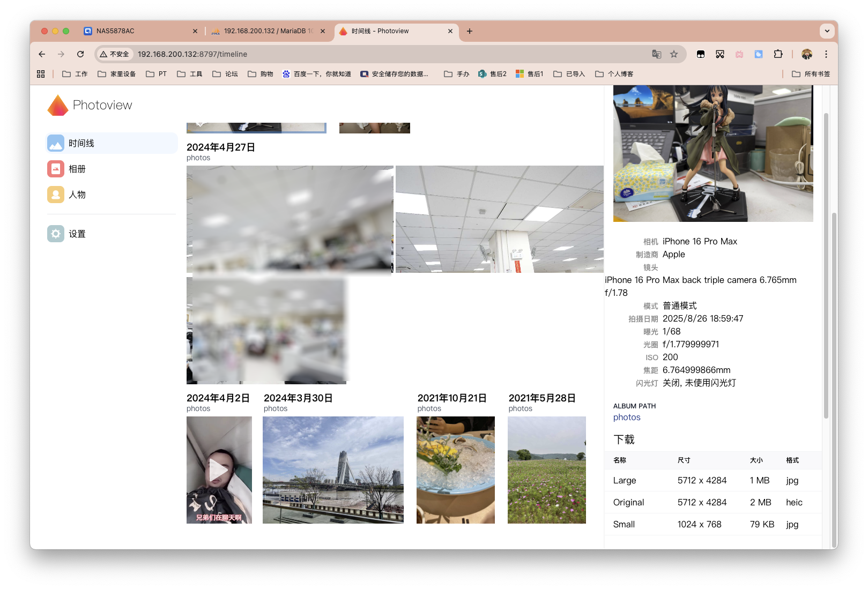Download the Original heic version
The image size is (868, 589).
pos(628,502)
